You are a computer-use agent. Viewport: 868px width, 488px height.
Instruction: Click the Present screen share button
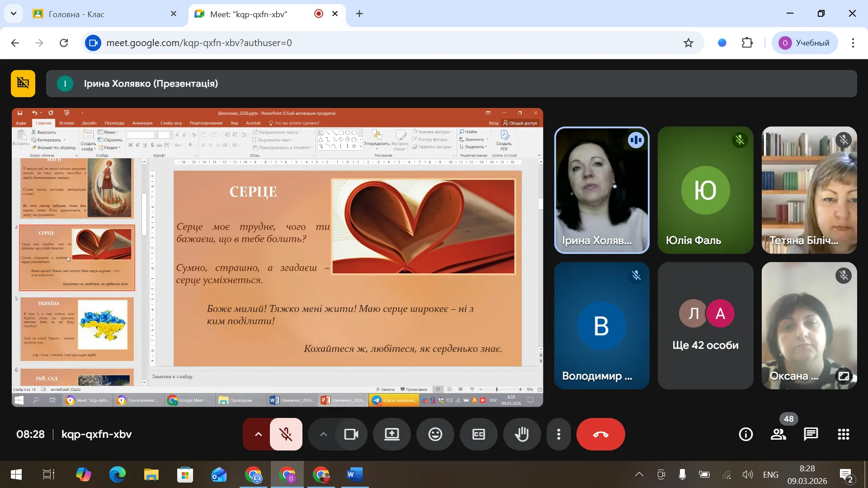coord(392,434)
